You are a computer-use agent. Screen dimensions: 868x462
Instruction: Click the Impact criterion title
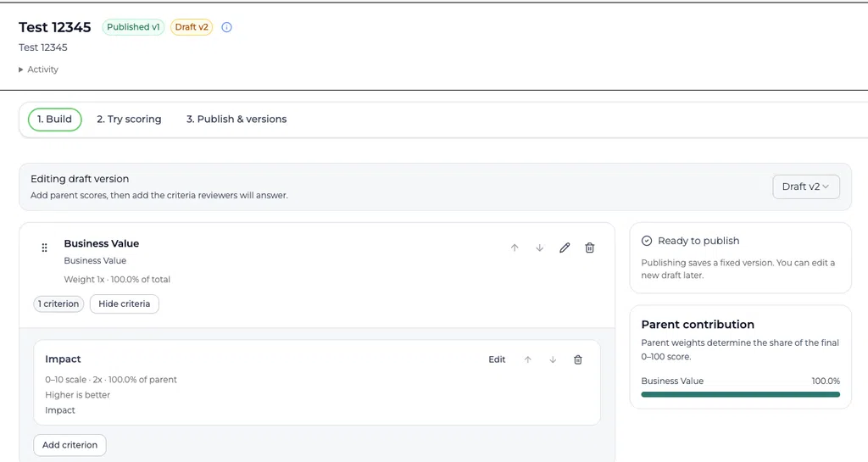click(x=63, y=359)
